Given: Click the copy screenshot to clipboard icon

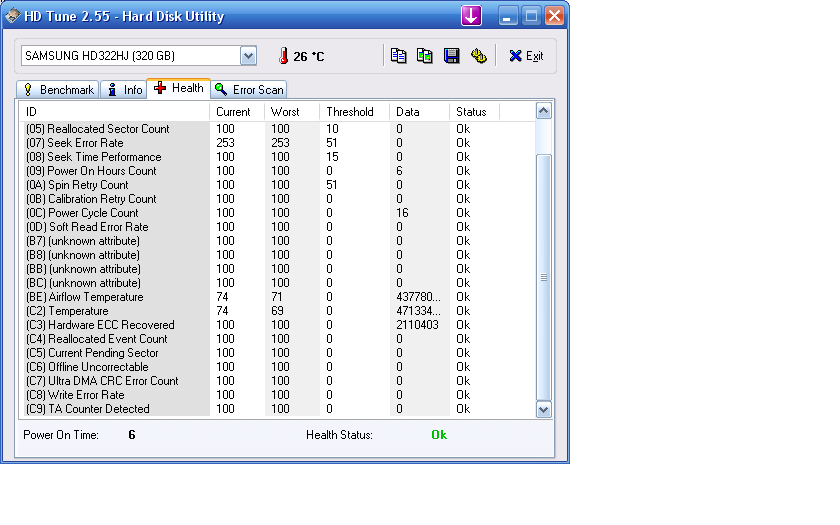Looking at the screenshot, I should point(425,56).
